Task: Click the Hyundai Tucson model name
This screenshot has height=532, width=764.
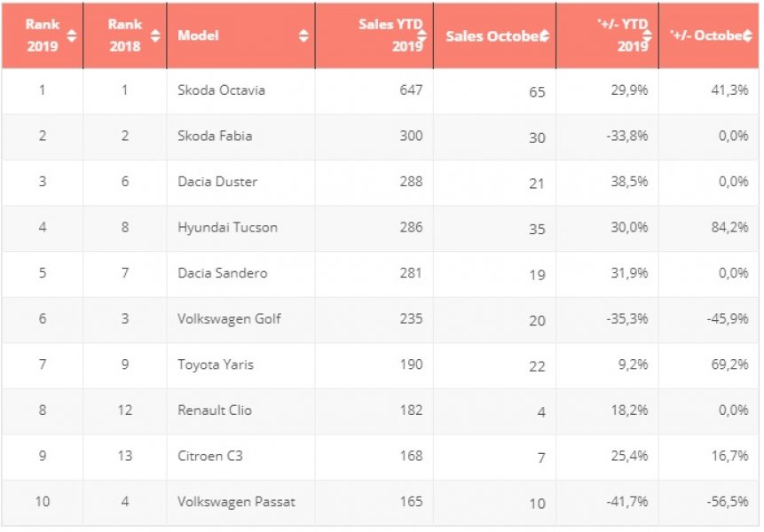Action: [x=227, y=227]
